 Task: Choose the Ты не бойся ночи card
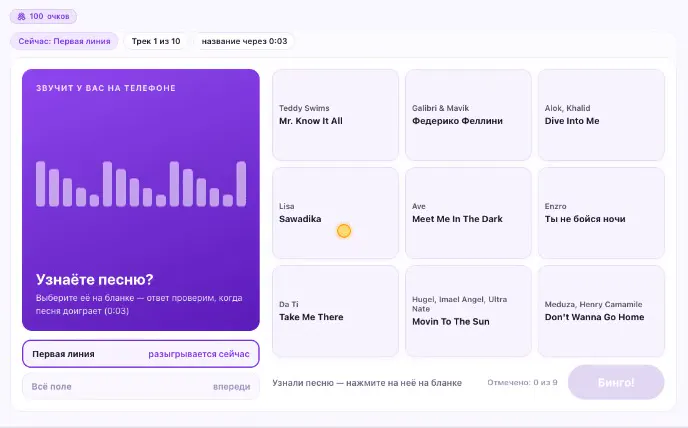coord(601,213)
